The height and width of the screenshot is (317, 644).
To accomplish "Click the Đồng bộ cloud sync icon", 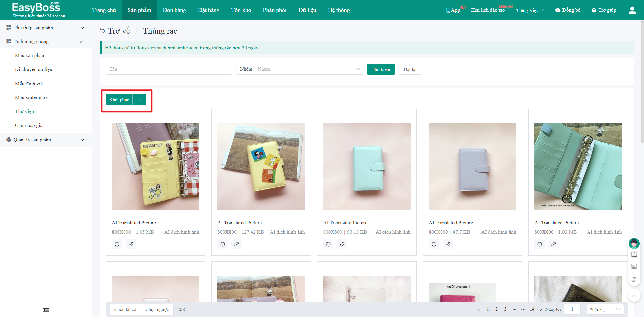I will pos(558,10).
